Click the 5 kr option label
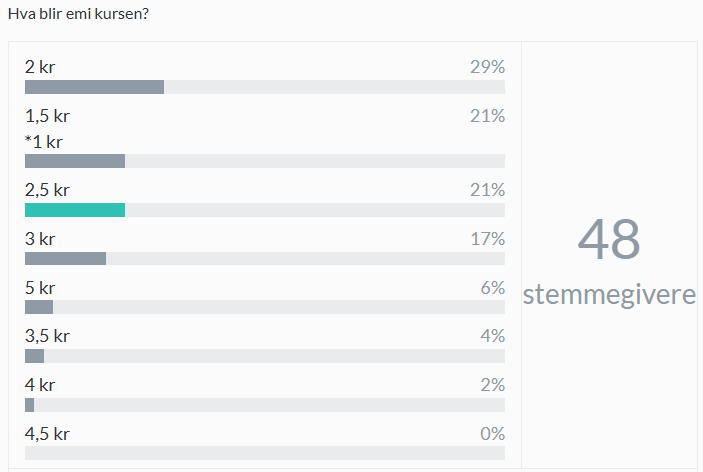The height and width of the screenshot is (472, 703). (40, 288)
